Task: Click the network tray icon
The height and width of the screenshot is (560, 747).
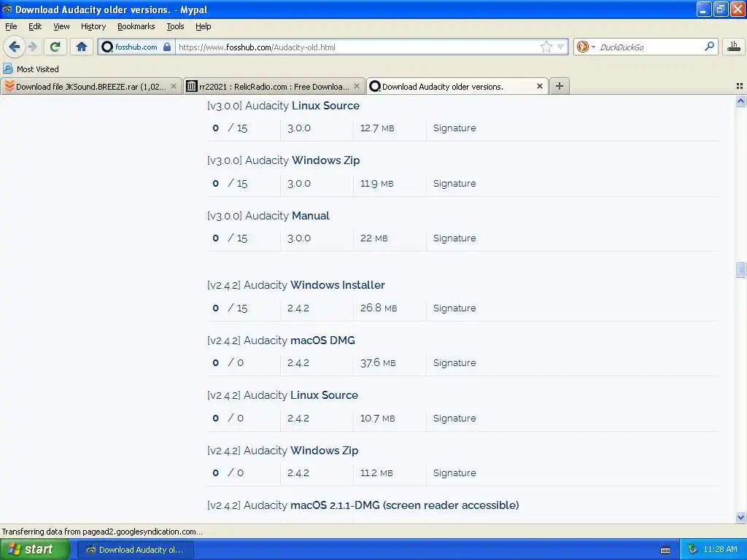Action: (693, 550)
